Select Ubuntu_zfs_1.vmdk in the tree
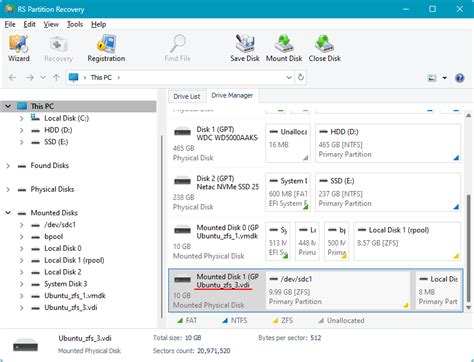474x362 pixels. [x=75, y=296]
